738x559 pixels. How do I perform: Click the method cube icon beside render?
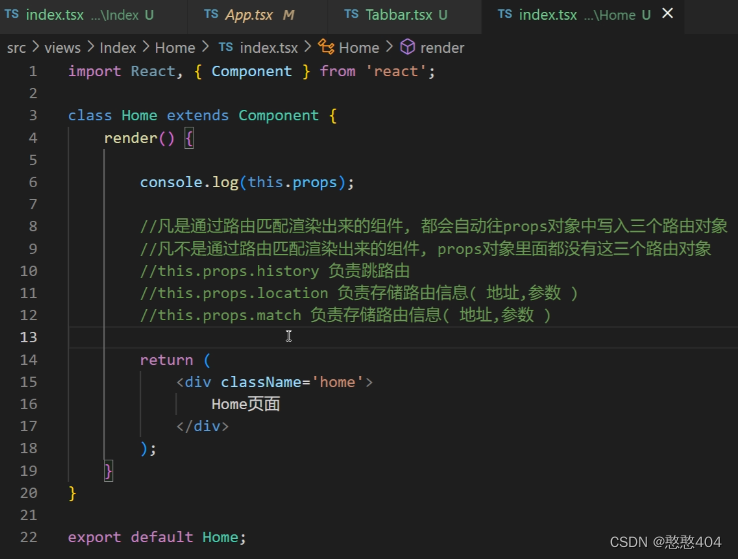(x=408, y=47)
